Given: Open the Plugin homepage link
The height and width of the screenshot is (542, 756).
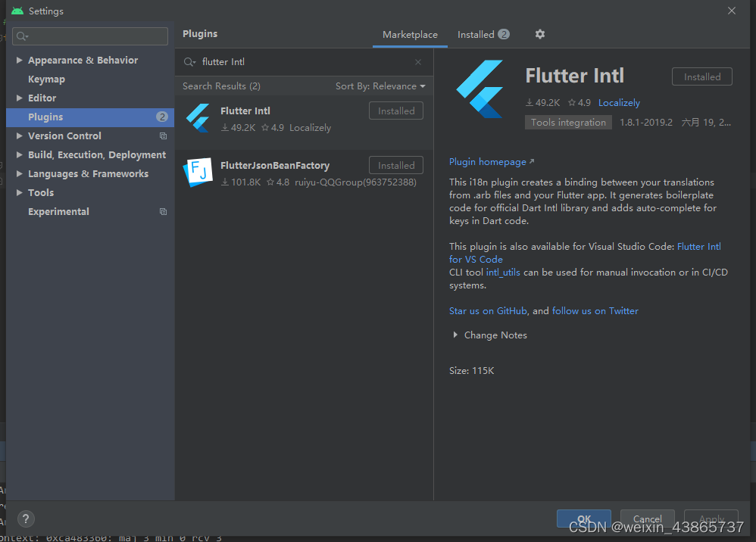Looking at the screenshot, I should pyautogui.click(x=487, y=161).
